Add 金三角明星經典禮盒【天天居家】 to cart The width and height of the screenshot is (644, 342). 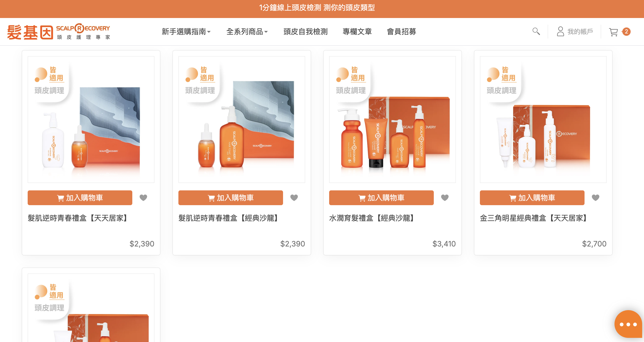532,198
